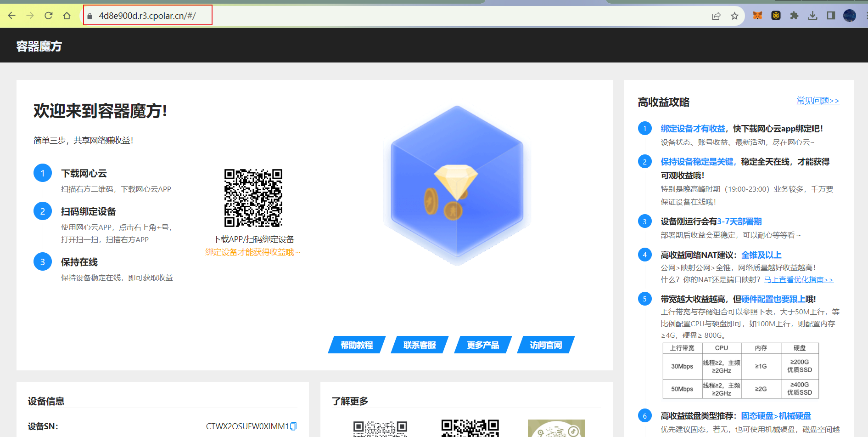The height and width of the screenshot is (437, 868).
Task: Click the ≥400G 优质SSD table cell
Action: pos(800,389)
